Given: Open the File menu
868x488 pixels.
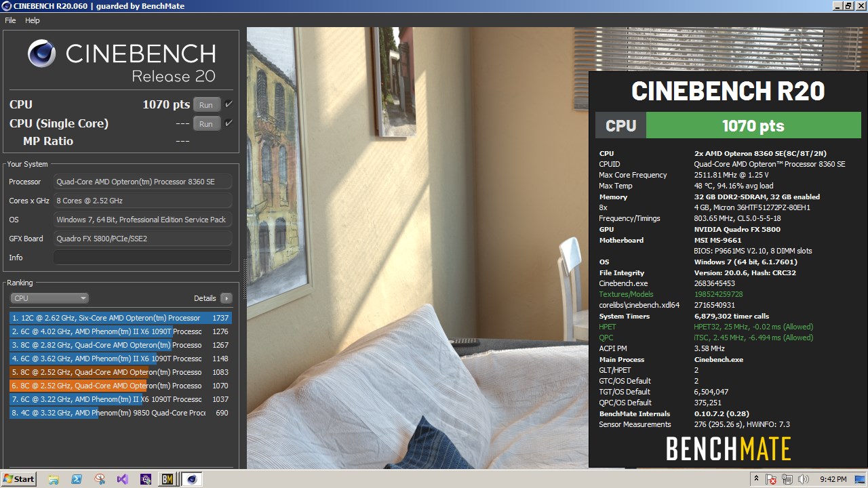Looking at the screenshot, I should [10, 20].
